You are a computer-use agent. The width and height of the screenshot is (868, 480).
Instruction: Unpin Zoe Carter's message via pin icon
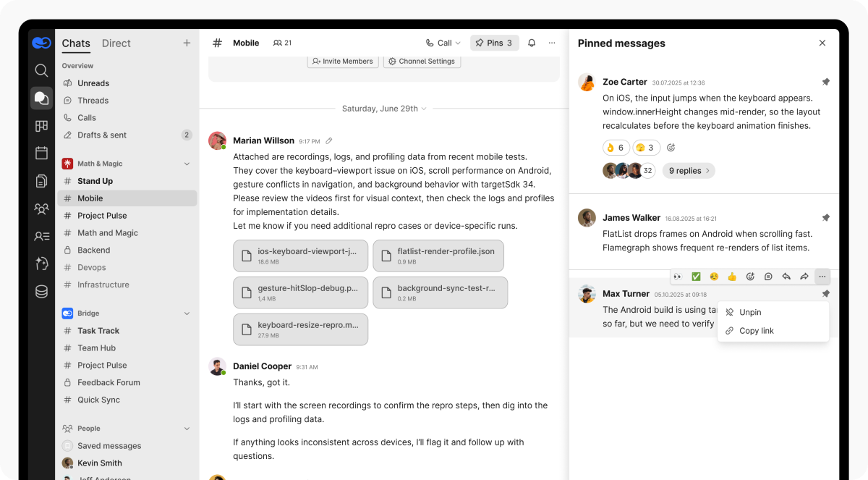click(x=825, y=82)
